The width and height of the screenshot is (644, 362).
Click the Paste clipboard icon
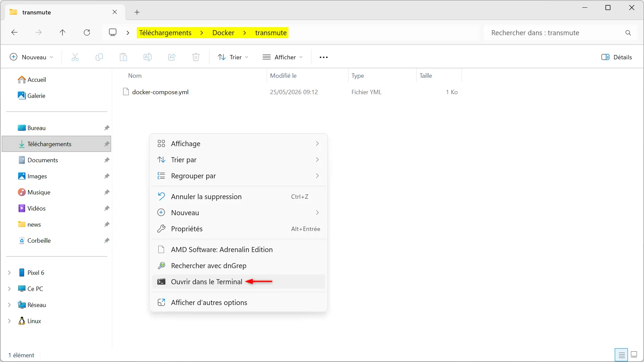pyautogui.click(x=123, y=57)
